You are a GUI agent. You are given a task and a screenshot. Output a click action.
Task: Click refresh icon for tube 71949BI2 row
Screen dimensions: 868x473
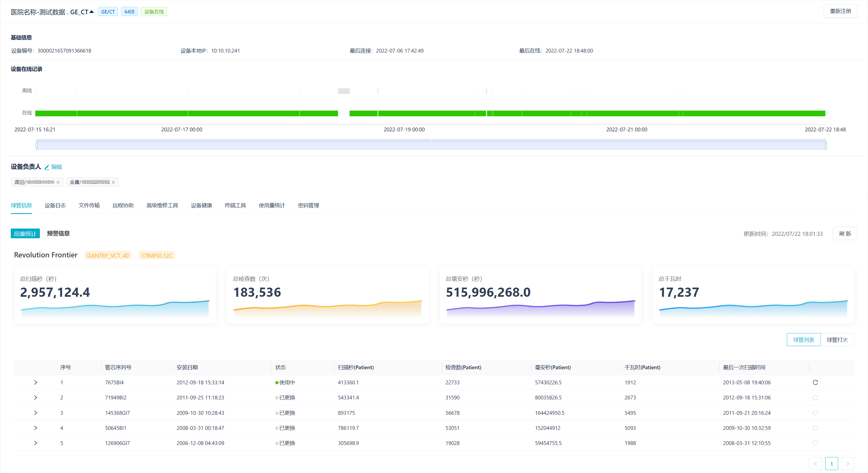coord(815,398)
